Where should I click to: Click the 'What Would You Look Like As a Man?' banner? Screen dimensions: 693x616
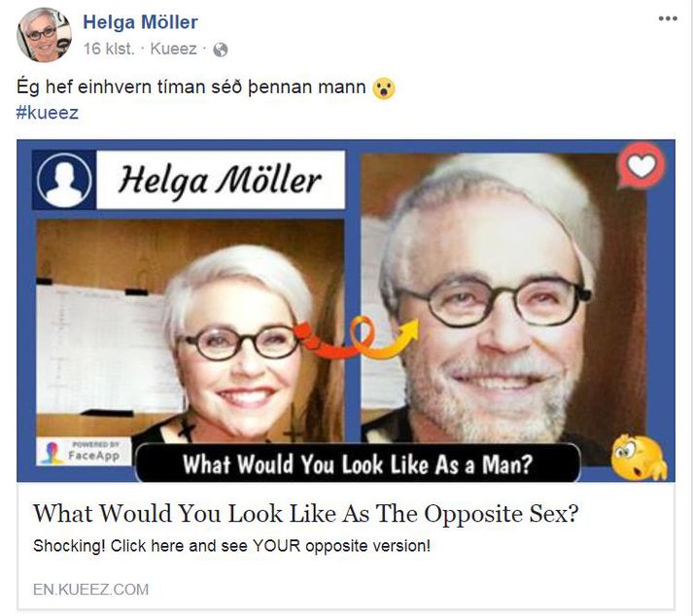tap(358, 463)
